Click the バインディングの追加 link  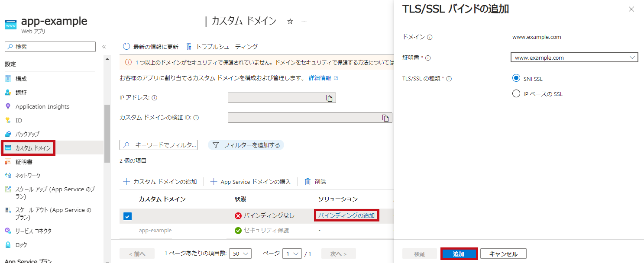point(346,215)
